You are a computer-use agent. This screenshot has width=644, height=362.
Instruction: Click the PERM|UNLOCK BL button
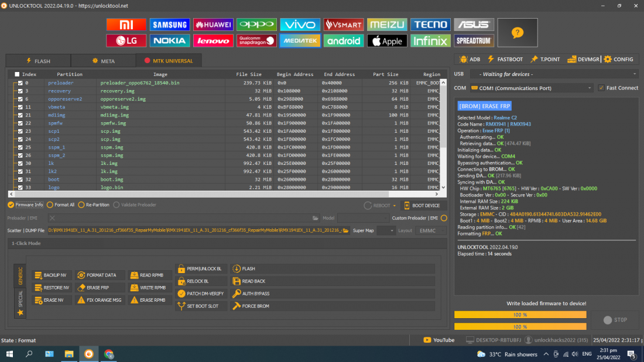point(200,269)
